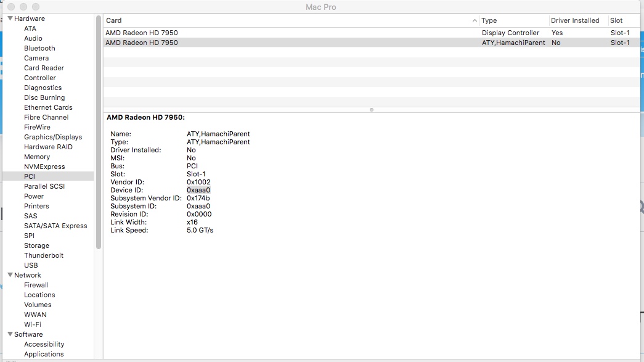Screen dimensions: 644x362
Task: Select the ATY,HamachiParent Radeon row
Action: coord(372,43)
